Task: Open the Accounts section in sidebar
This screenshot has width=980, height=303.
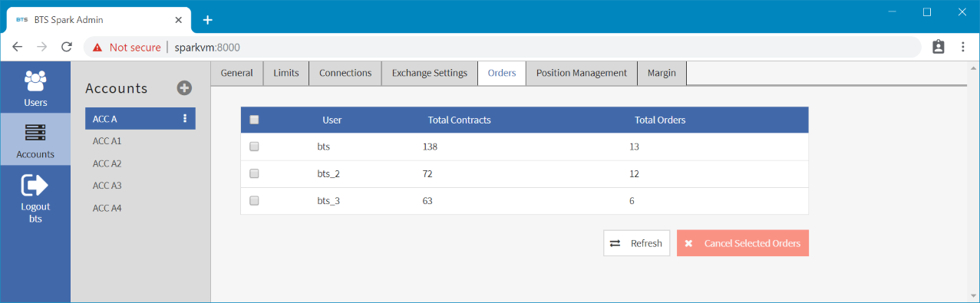Action: pyautogui.click(x=35, y=139)
